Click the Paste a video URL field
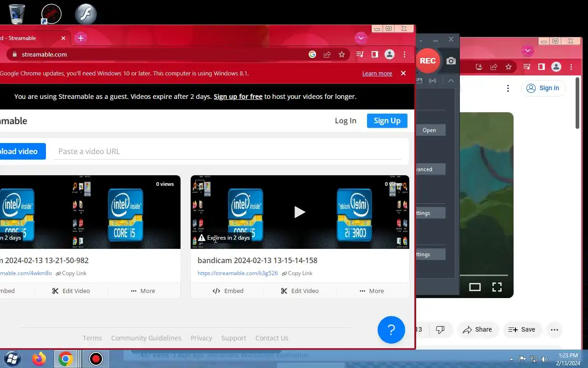 point(227,151)
